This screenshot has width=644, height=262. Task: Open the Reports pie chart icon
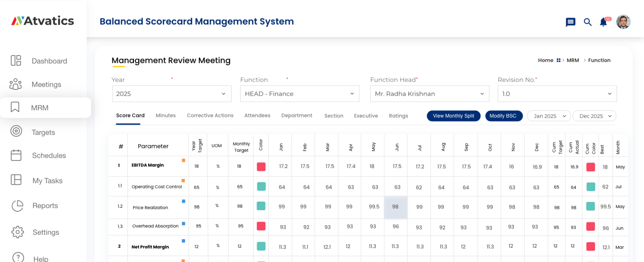click(x=18, y=206)
